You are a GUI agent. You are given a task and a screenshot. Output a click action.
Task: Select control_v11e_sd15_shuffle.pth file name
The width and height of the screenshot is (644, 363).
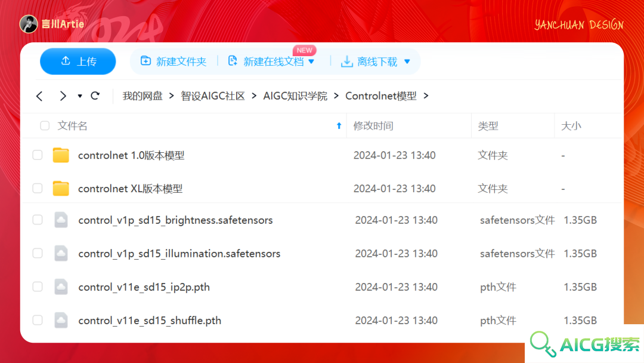coord(150,320)
